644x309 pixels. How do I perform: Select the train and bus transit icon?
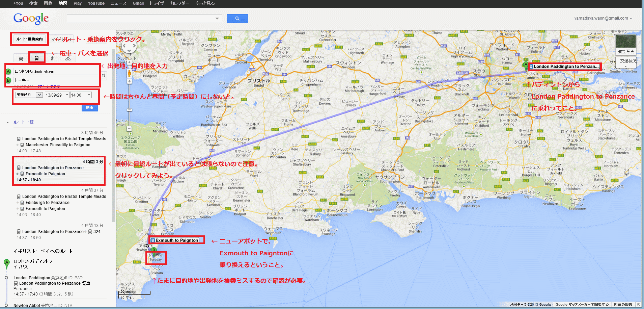(x=37, y=58)
